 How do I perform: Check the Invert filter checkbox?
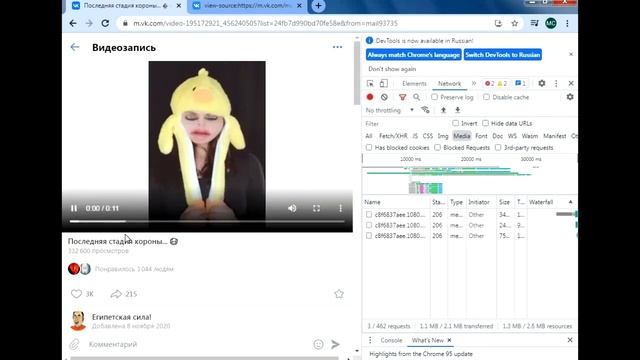455,123
